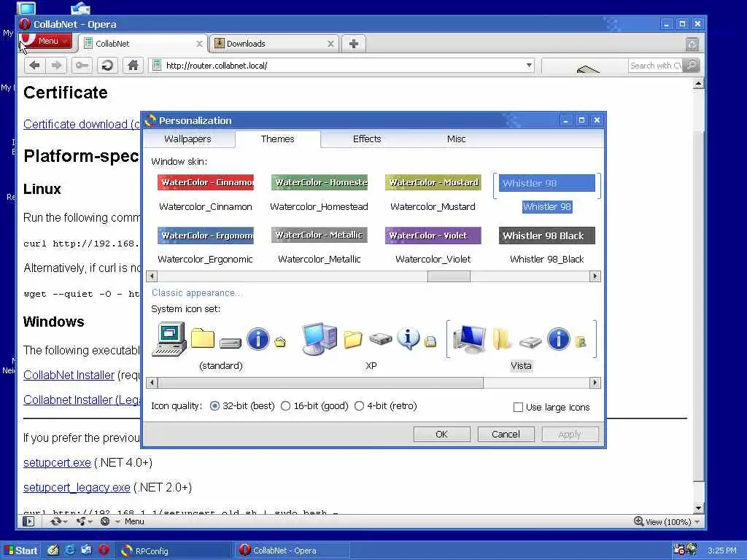This screenshot has height=560, width=747.
Task: Open the Certificate download link
Action: pos(82,124)
